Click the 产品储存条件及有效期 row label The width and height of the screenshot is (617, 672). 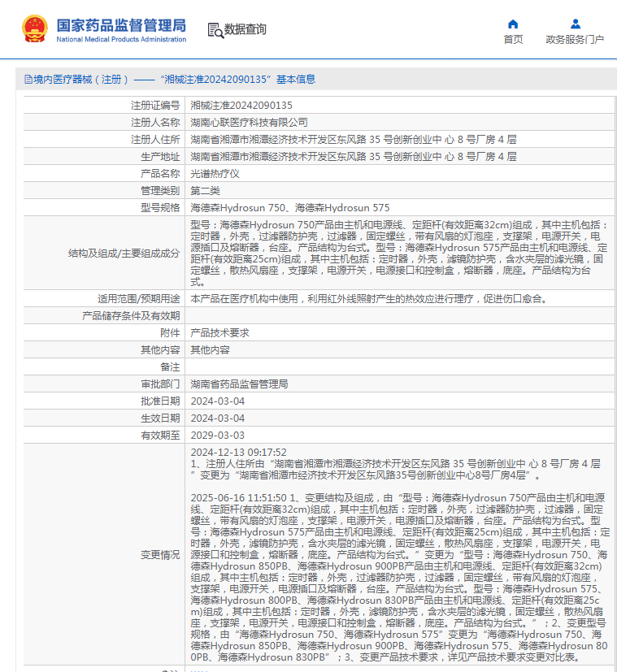click(x=131, y=316)
